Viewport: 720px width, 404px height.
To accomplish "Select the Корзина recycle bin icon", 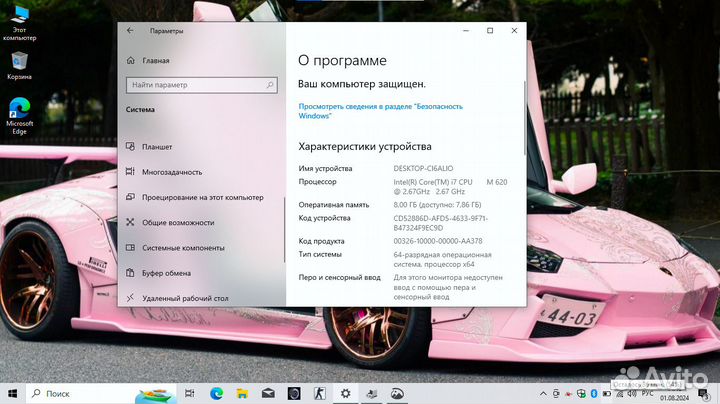I will (19, 66).
